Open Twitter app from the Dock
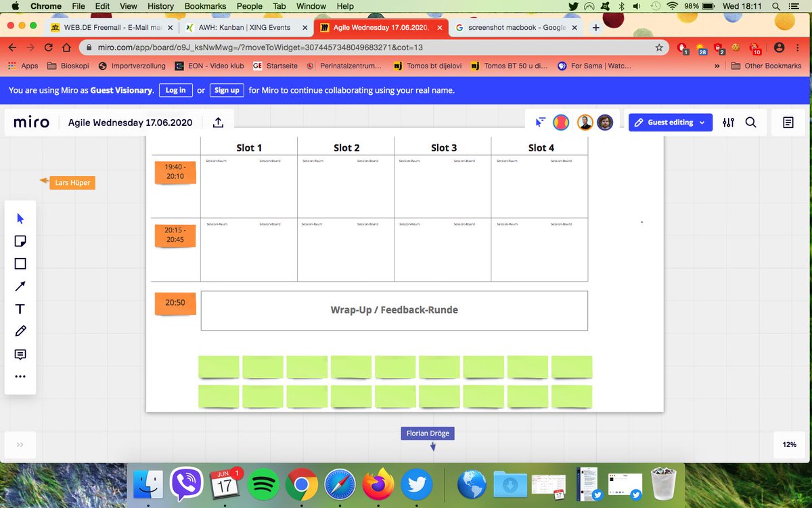This screenshot has width=812, height=508. tap(417, 484)
